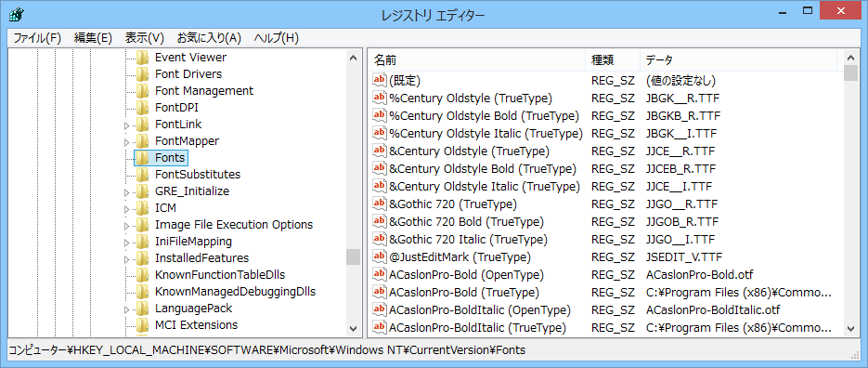This screenshot has height=368, width=868.
Task: Click the FontDPI folder icon
Action: (143, 108)
